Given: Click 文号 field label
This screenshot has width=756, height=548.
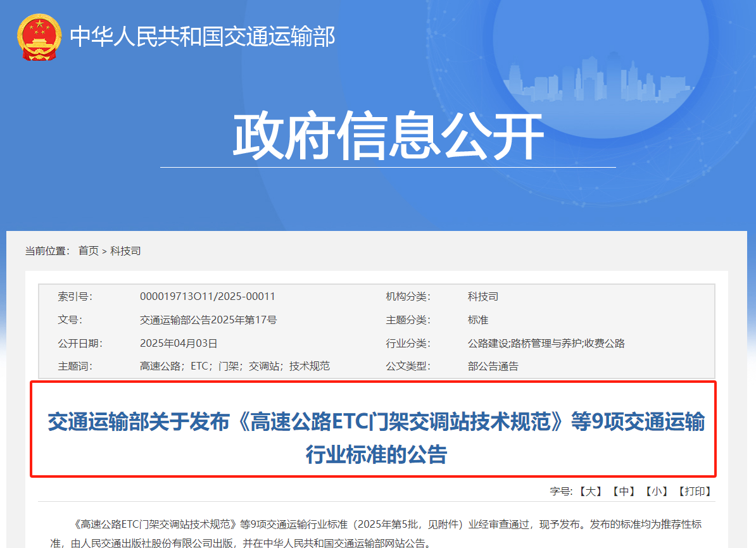Looking at the screenshot, I should click(70, 320).
